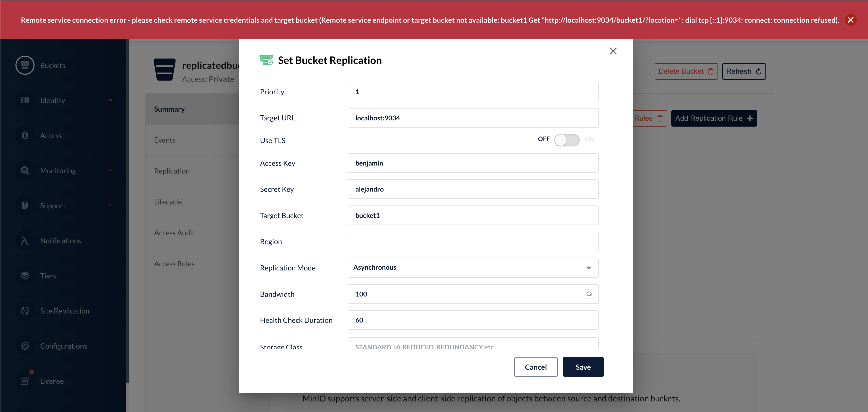Viewport: 868px width, 412px height.
Task: Save the bucket replication settings
Action: point(583,367)
